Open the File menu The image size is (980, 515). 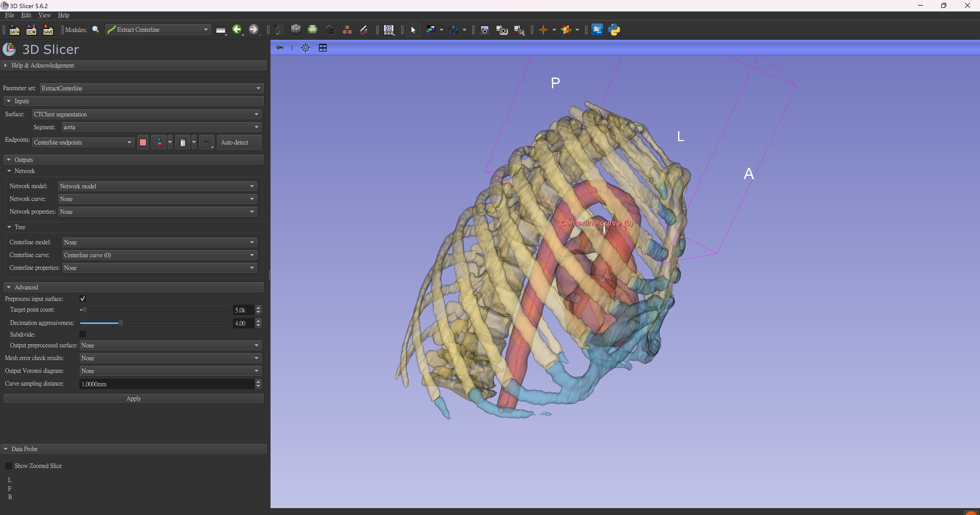click(9, 15)
